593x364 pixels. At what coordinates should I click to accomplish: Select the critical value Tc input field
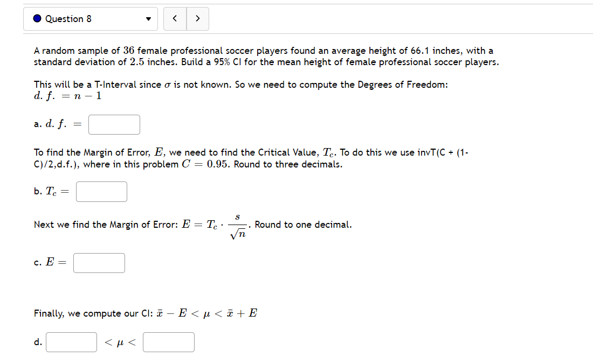click(101, 191)
